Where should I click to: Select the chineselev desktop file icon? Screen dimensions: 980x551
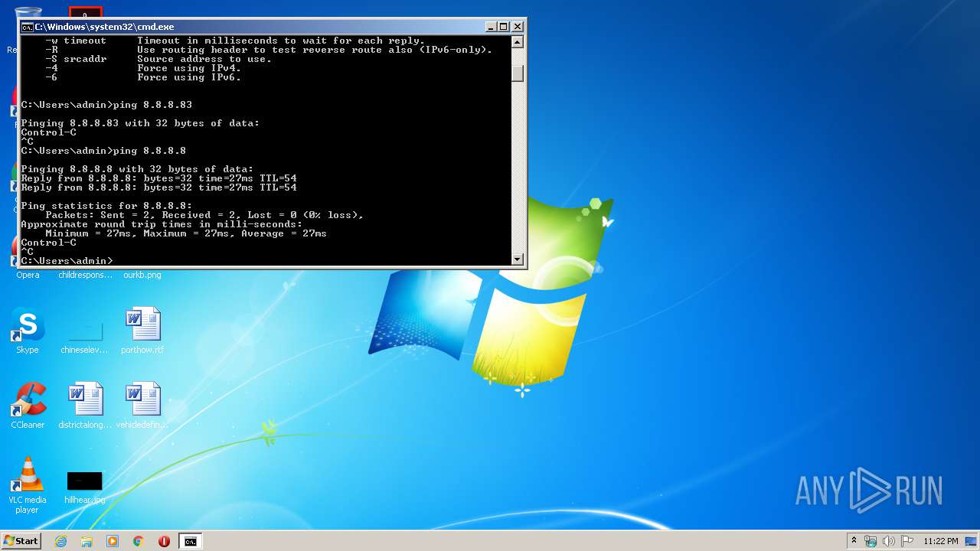click(x=85, y=330)
